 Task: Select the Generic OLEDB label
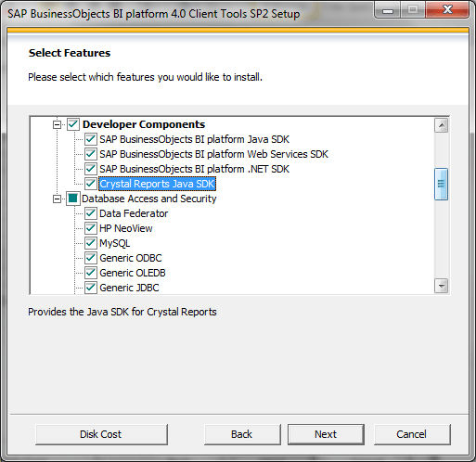coord(133,273)
